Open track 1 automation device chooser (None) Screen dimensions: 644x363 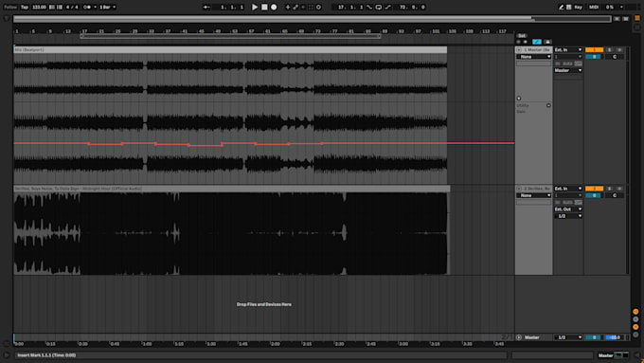pyautogui.click(x=533, y=57)
